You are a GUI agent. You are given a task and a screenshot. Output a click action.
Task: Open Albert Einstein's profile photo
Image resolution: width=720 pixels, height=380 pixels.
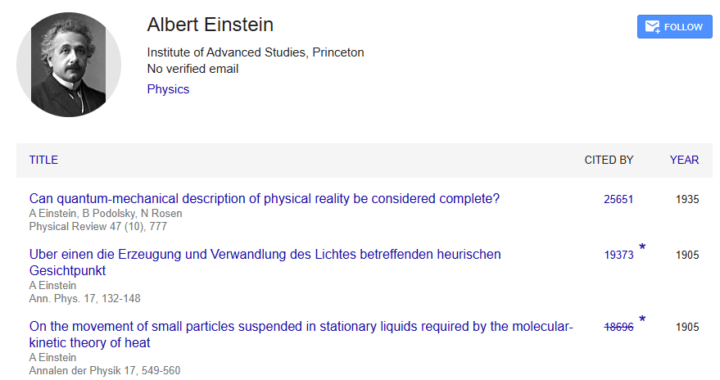click(68, 64)
